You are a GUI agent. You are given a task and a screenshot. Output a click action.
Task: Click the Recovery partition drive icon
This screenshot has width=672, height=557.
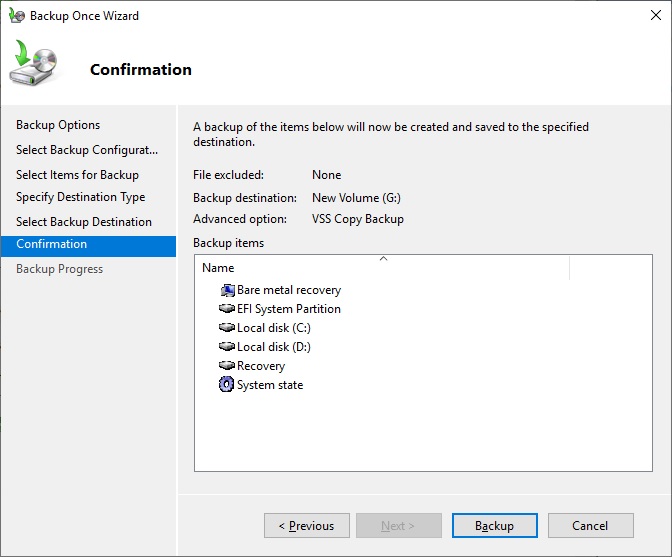[226, 366]
